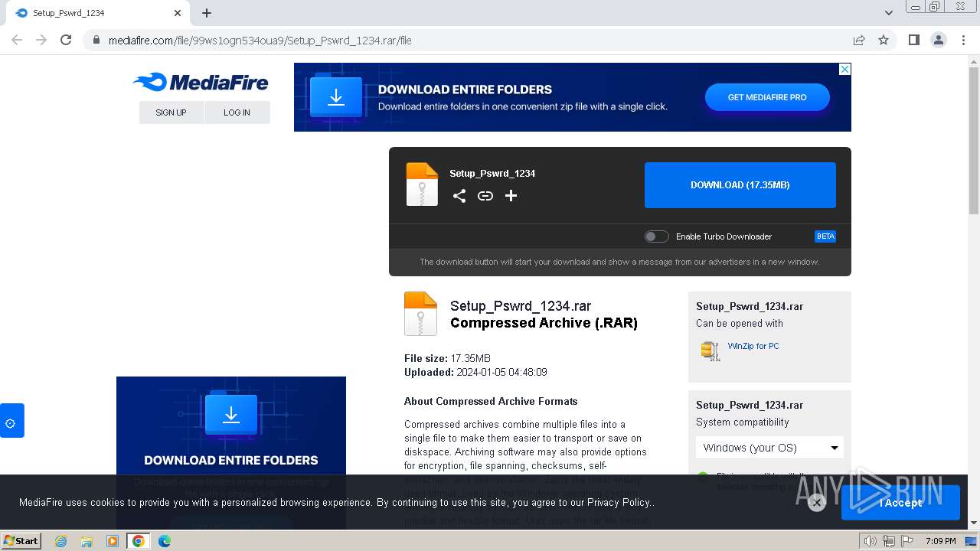Open the Windows Start menu
The image size is (980, 551).
coord(21,541)
